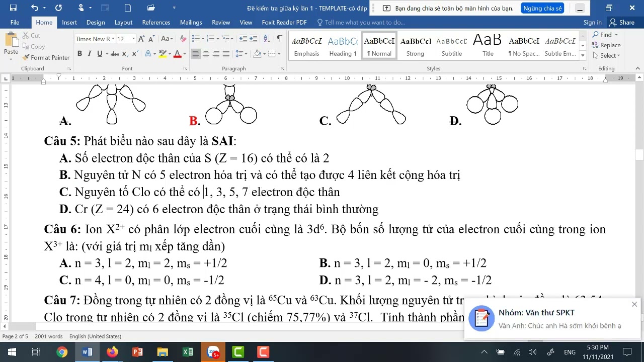Increase the font size with Grow Font
This screenshot has width=644, height=362.
(141, 39)
